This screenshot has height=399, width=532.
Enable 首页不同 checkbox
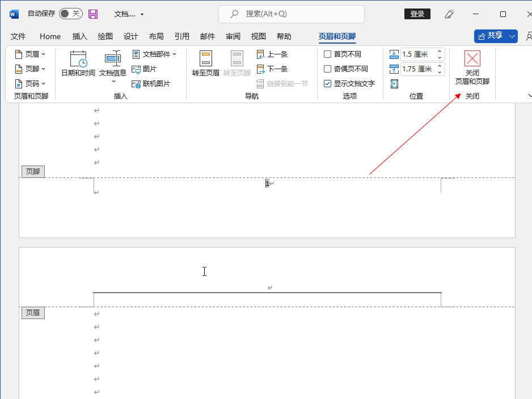click(327, 54)
